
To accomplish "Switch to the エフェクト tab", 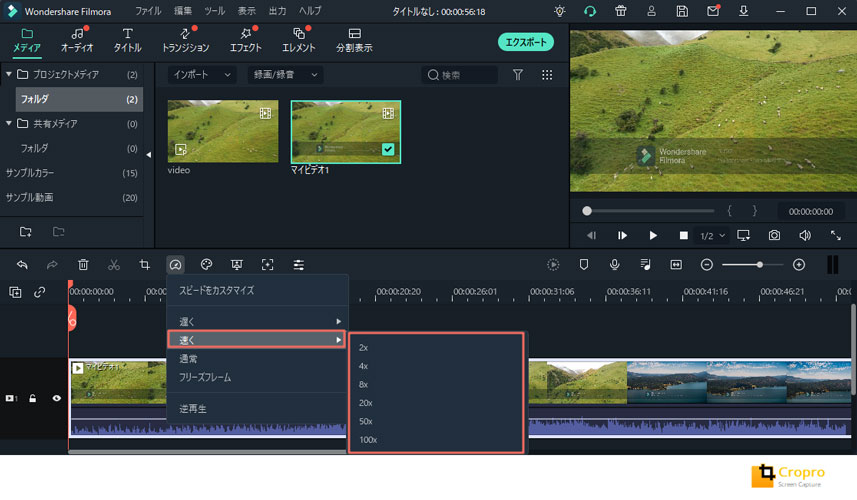I will (245, 40).
